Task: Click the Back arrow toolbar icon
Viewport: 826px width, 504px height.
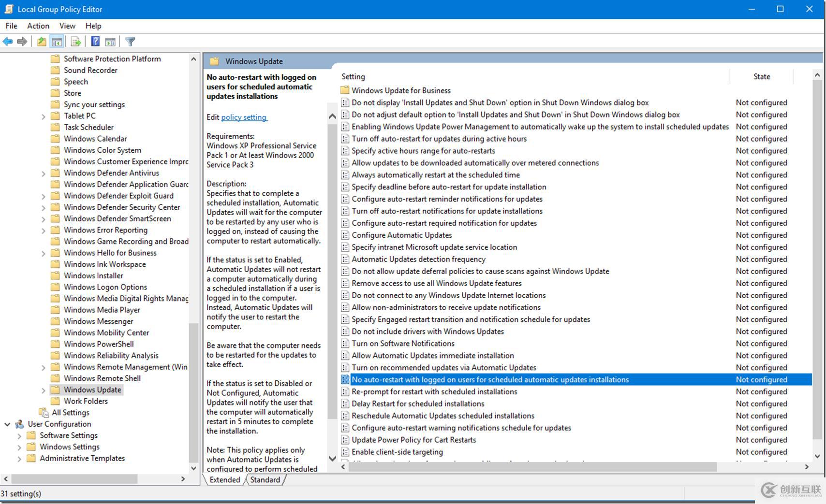Action: coord(8,42)
